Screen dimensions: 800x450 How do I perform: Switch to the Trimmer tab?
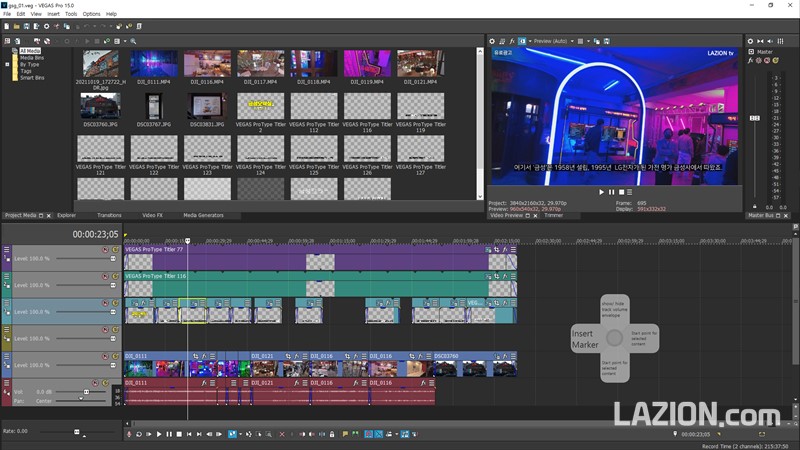(x=554, y=215)
